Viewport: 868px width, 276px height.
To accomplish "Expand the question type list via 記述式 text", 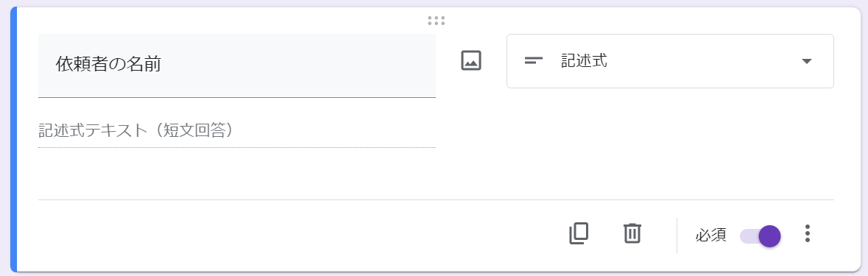I will pyautogui.click(x=584, y=61).
